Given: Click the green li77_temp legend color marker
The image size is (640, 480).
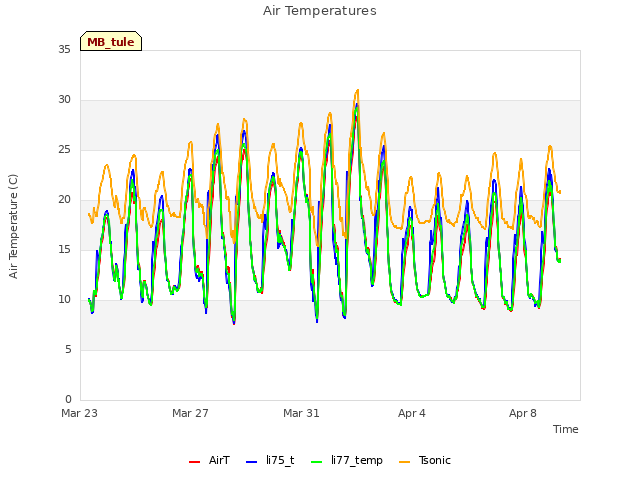Looking at the screenshot, I should [317, 462].
